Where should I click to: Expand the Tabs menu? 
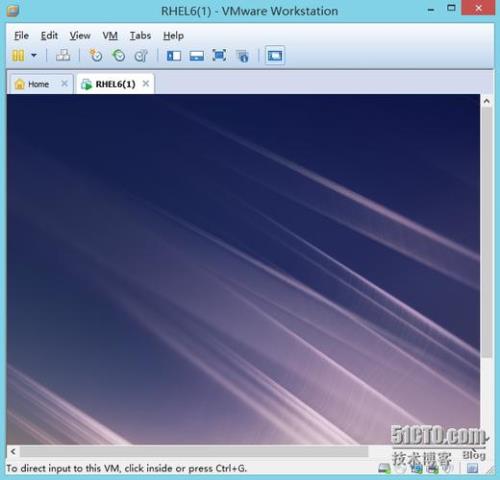click(140, 35)
